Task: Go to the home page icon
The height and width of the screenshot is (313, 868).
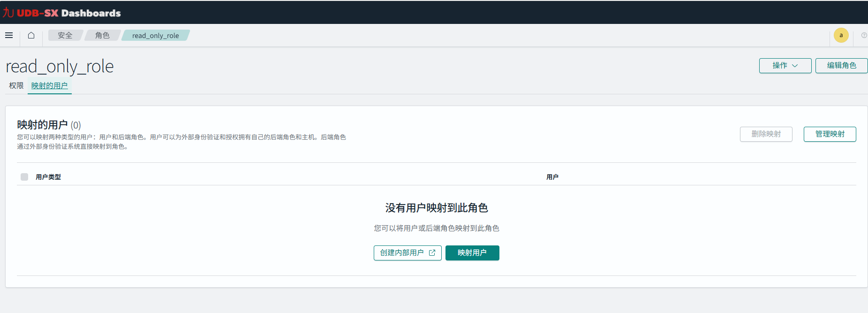Action: (x=31, y=35)
